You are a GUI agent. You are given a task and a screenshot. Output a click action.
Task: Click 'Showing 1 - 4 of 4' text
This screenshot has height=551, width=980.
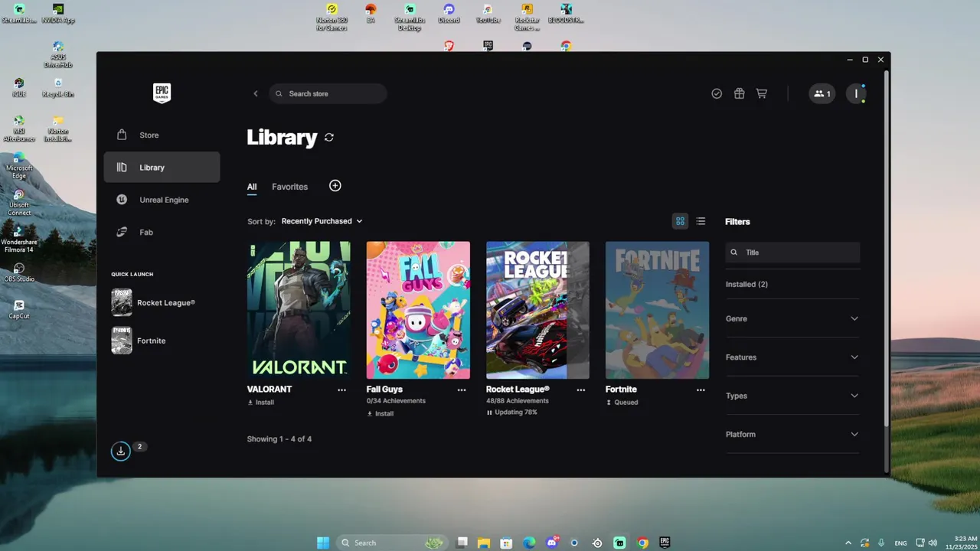[279, 439]
